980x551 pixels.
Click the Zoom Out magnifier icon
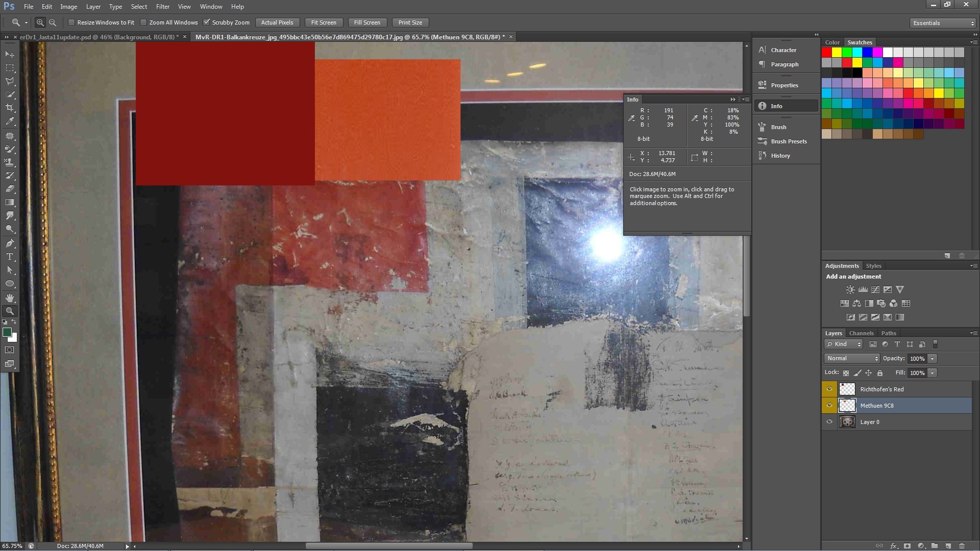click(53, 22)
